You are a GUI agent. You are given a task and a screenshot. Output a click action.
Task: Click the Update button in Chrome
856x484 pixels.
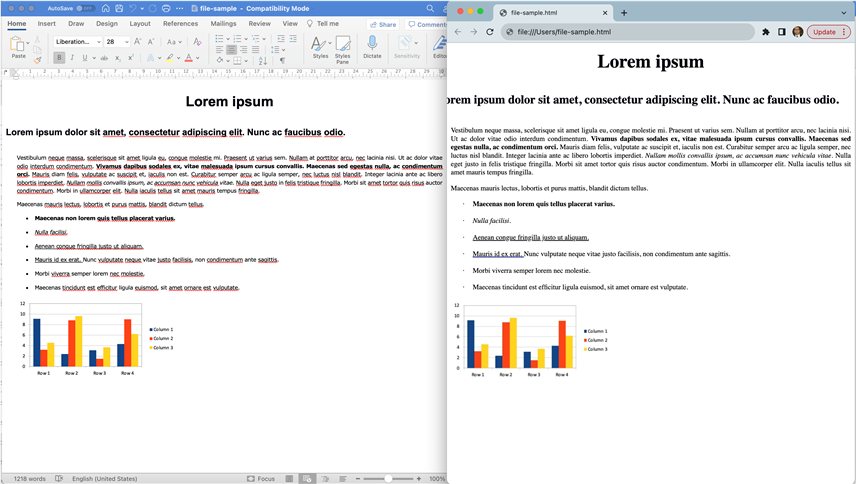825,32
